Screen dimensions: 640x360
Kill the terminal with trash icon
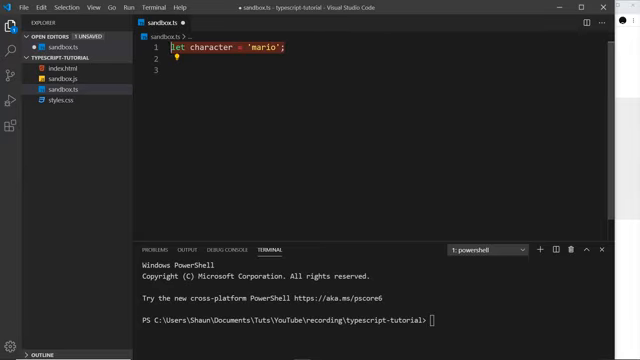pos(571,249)
